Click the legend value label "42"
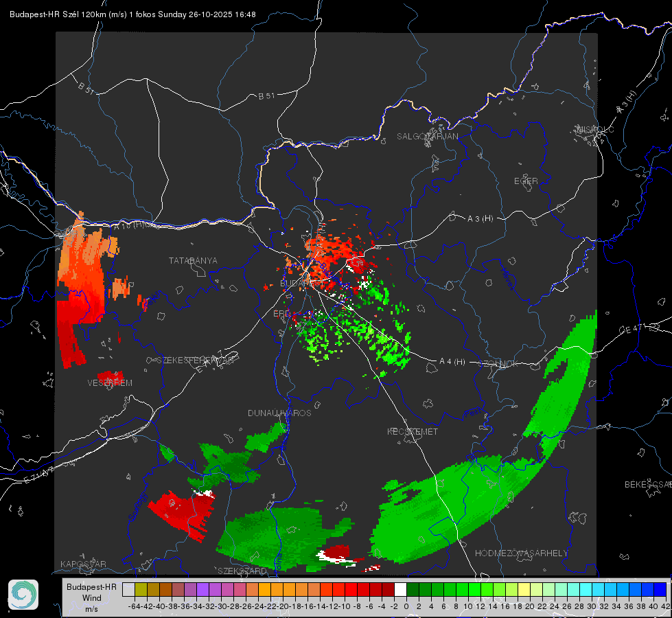This screenshot has width=672, height=618. pyautogui.click(x=666, y=606)
